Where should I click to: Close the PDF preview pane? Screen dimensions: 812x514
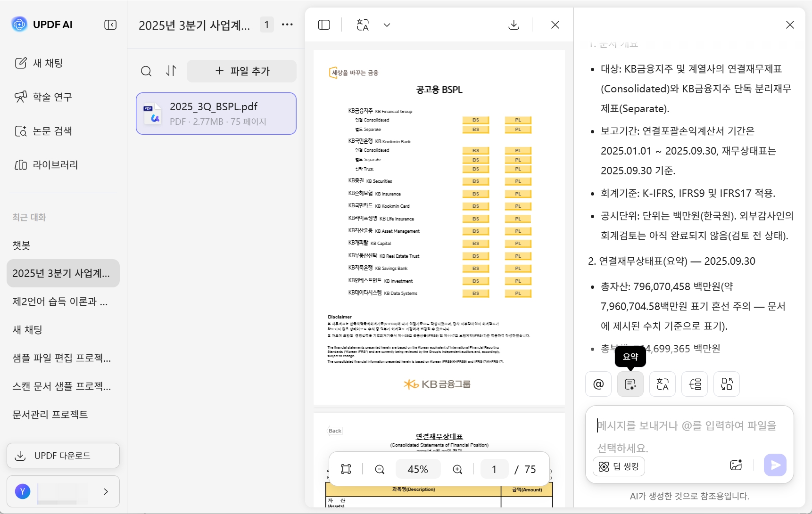tap(555, 24)
